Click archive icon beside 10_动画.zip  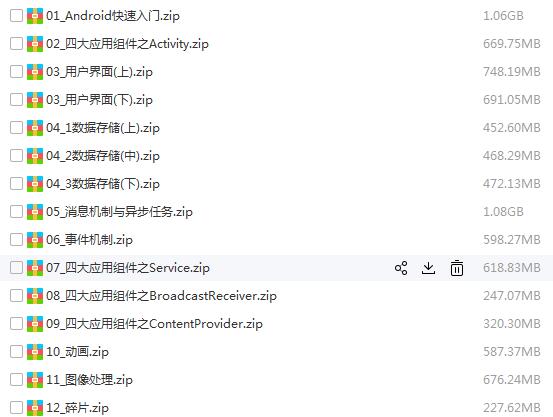pyautogui.click(x=35, y=352)
